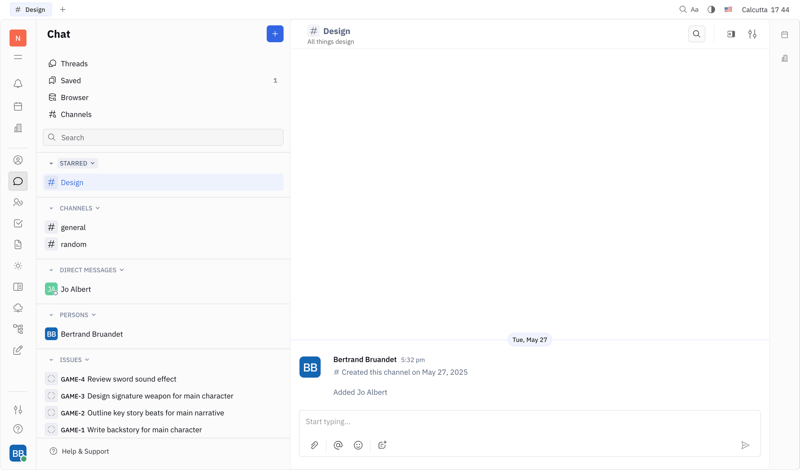Open the random channel
This screenshot has height=470, width=800.
tap(163, 244)
